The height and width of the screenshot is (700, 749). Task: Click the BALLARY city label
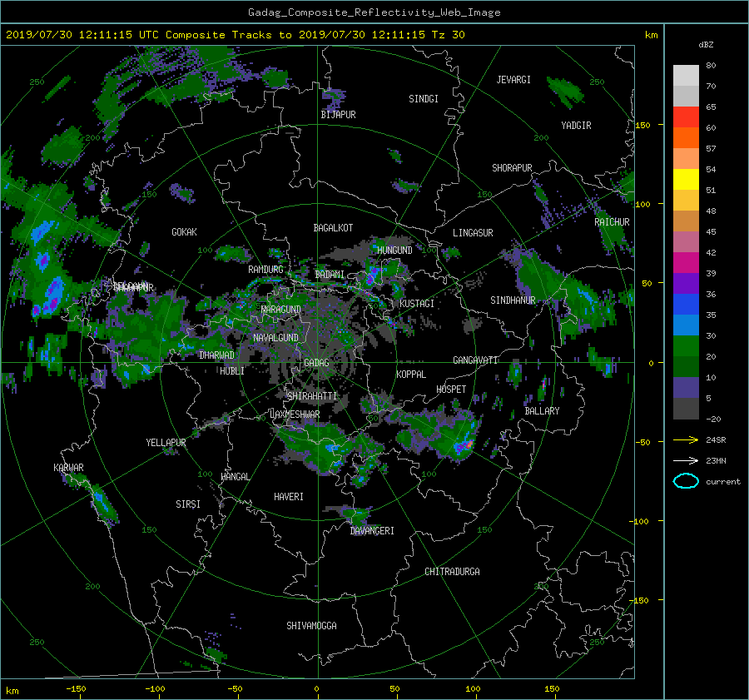pos(542,411)
